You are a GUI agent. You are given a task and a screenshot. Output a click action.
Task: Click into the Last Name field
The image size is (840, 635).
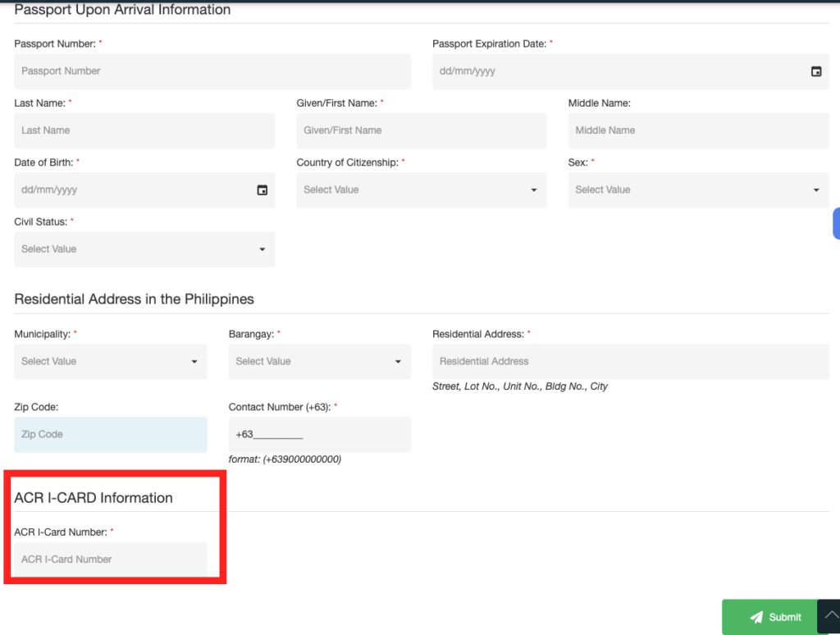click(x=144, y=130)
